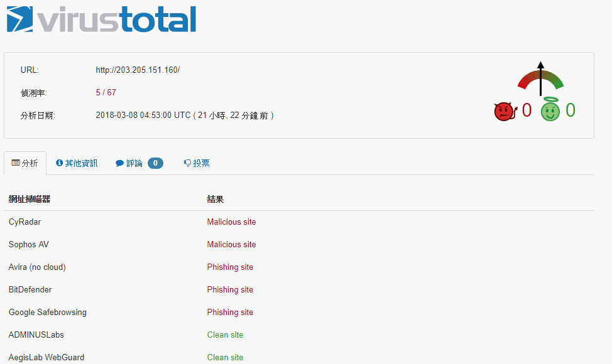Click the info icon beside 其他資訊
The image size is (612, 364).
[59, 163]
